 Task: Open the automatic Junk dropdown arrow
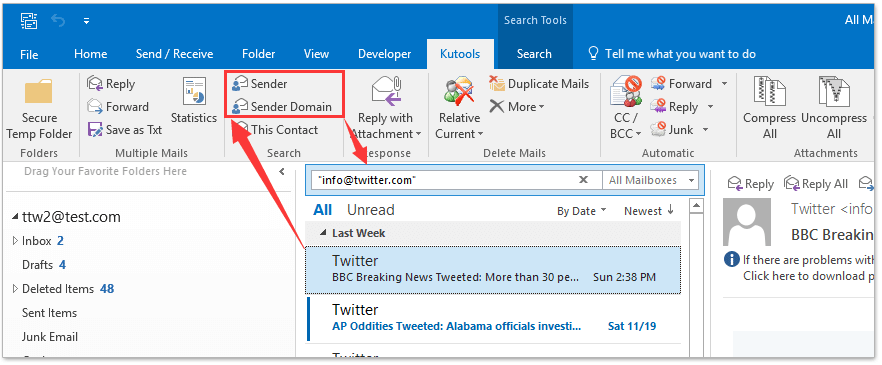[x=705, y=130]
